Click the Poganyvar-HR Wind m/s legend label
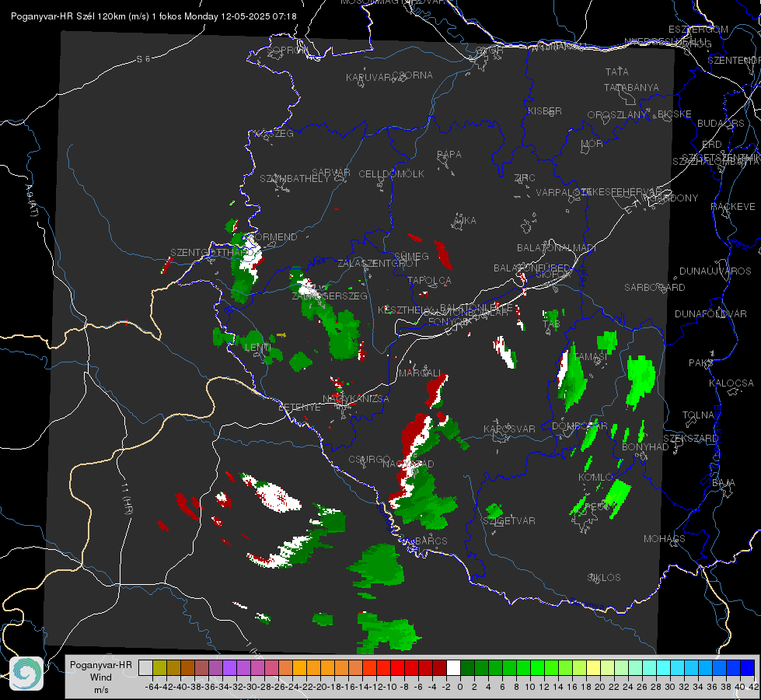Image resolution: width=761 pixels, height=700 pixels. [x=100, y=677]
